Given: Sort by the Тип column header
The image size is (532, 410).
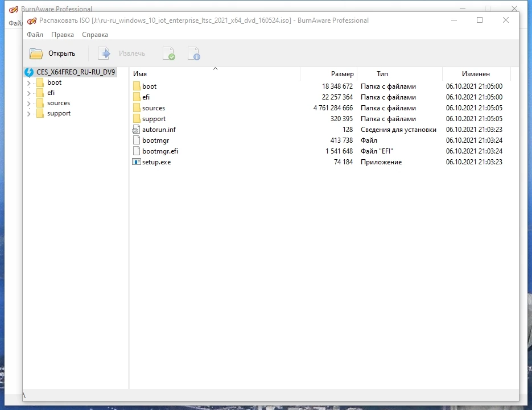Looking at the screenshot, I should (399, 73).
